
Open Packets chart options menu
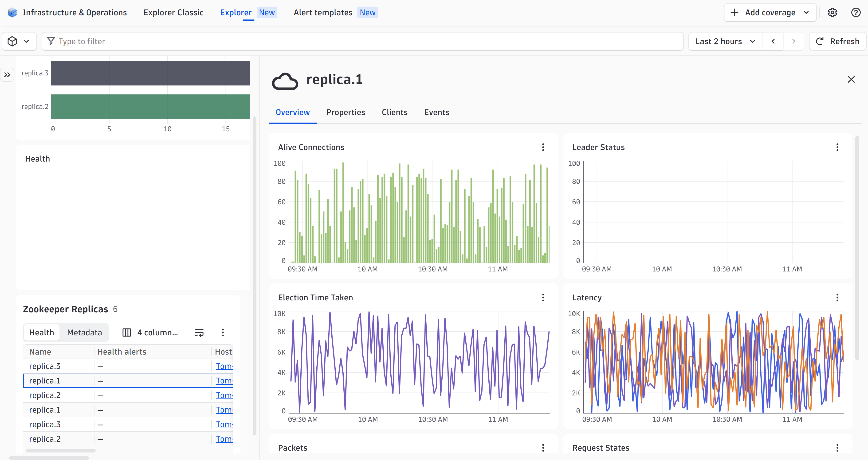pos(543,448)
